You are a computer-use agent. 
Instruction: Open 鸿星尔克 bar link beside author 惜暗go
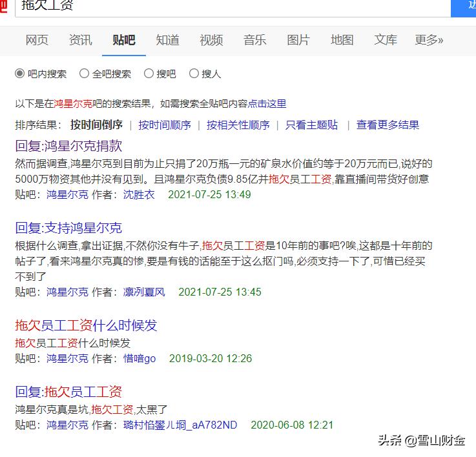67,358
